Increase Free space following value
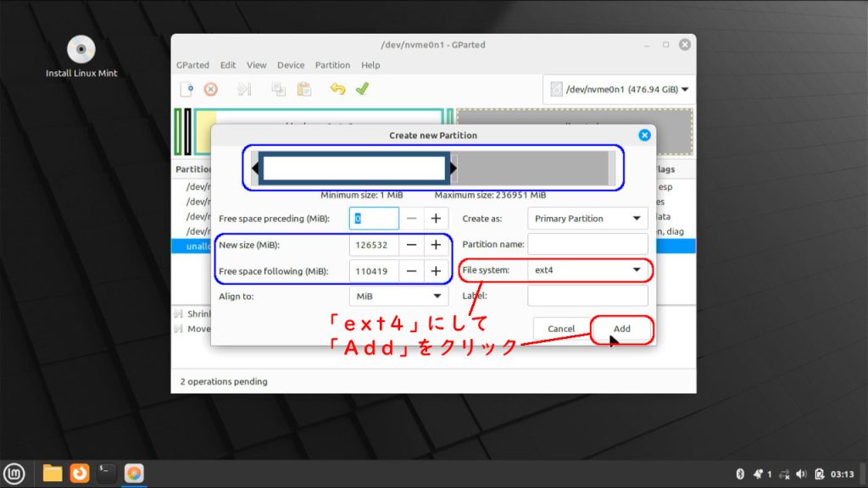This screenshot has height=488, width=868. point(436,271)
